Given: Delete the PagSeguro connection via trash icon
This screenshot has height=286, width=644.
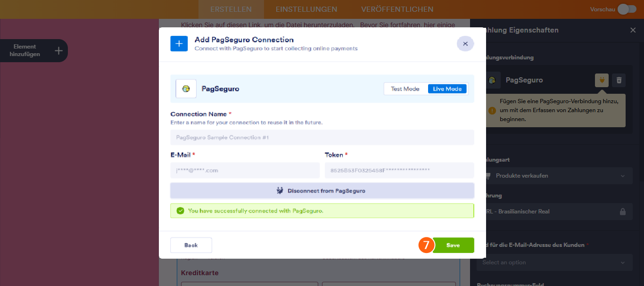Looking at the screenshot, I should coord(619,80).
